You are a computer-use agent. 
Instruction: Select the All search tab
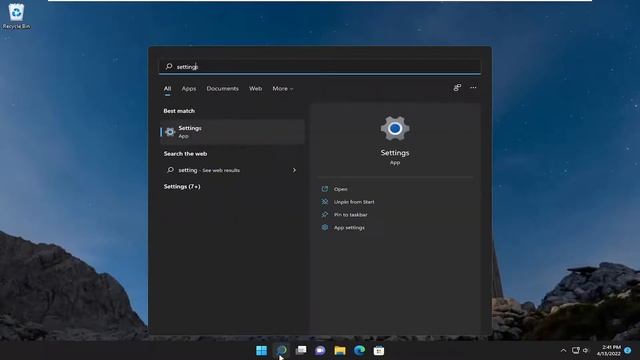(167, 89)
